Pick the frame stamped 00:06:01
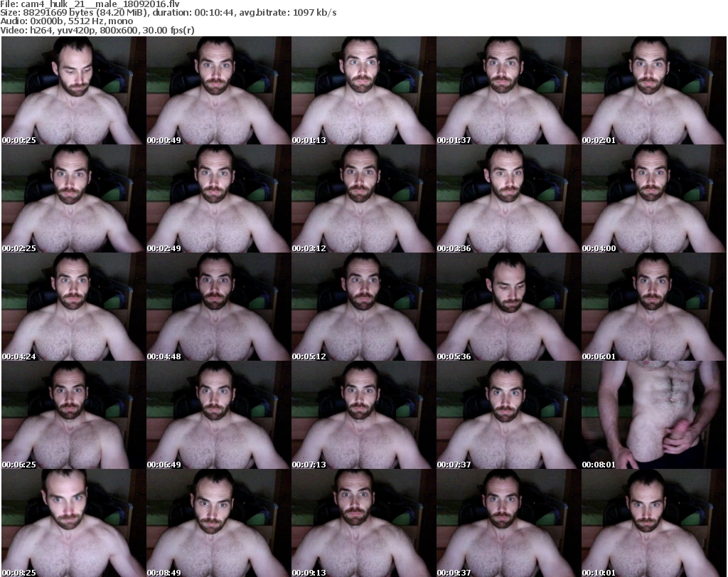The image size is (728, 577). pos(654,307)
